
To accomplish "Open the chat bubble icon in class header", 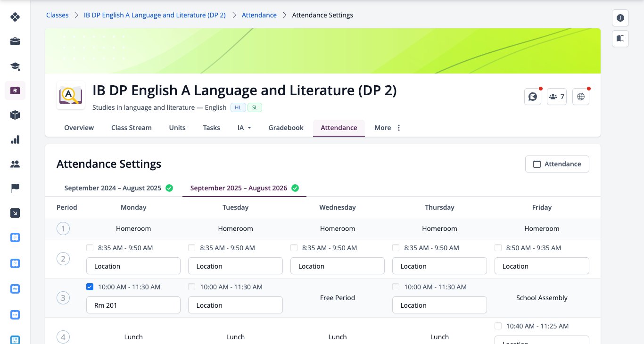I will tap(533, 97).
